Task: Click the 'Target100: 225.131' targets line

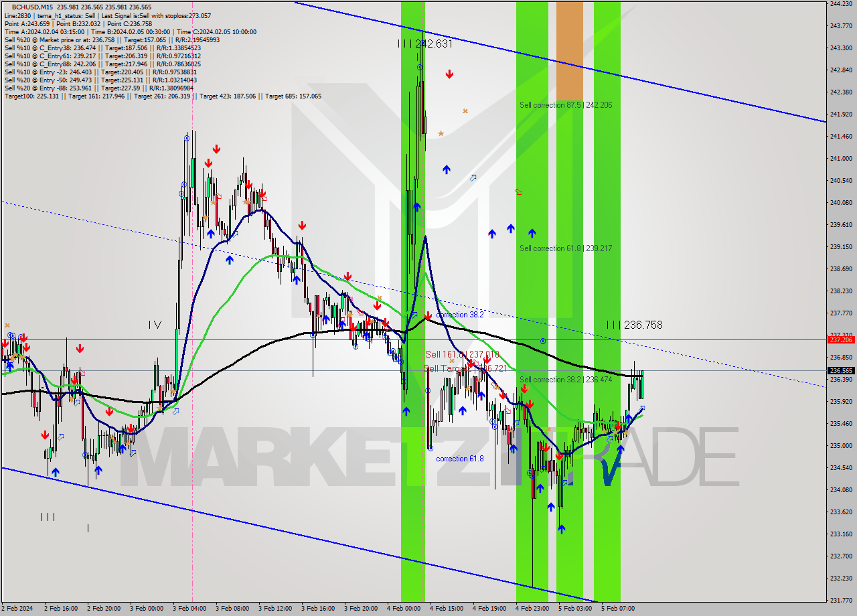Action: pyautogui.click(x=163, y=96)
